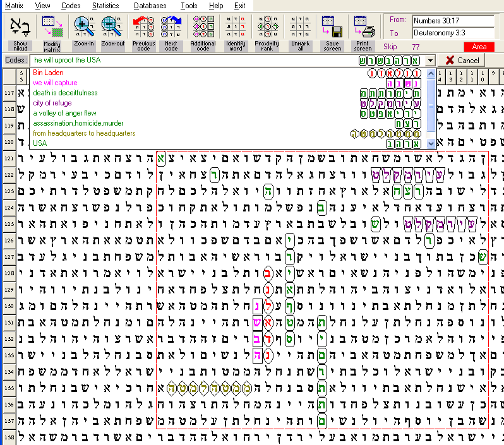The height and width of the screenshot is (445, 504).
Task: Open the View menu
Action: click(42, 6)
